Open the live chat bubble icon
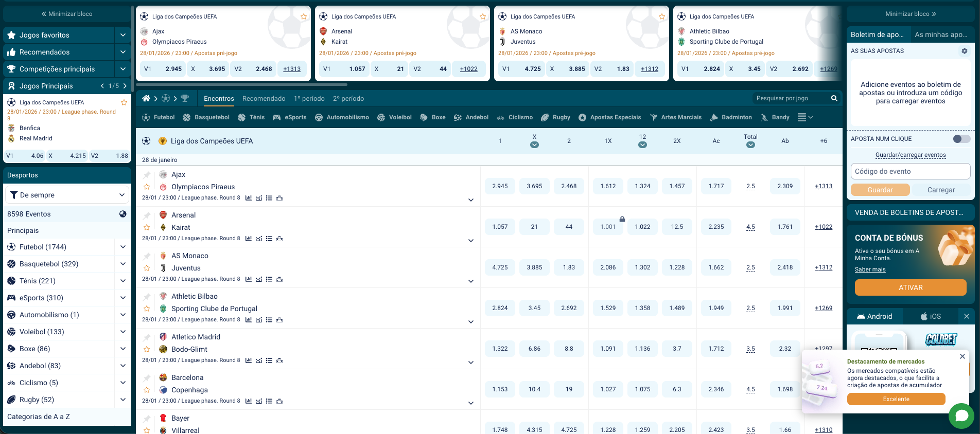 click(x=961, y=415)
